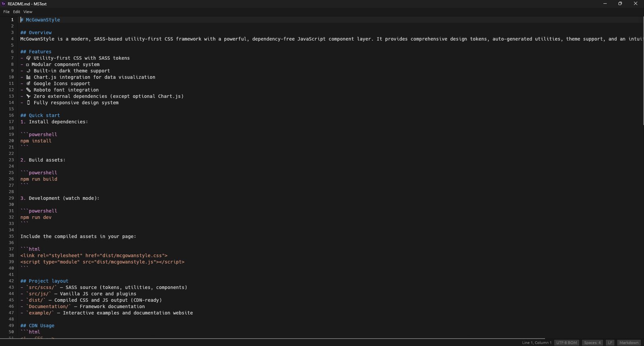Click the vertical scrollbar thumb
This screenshot has height=346, width=644.
click(x=642, y=70)
